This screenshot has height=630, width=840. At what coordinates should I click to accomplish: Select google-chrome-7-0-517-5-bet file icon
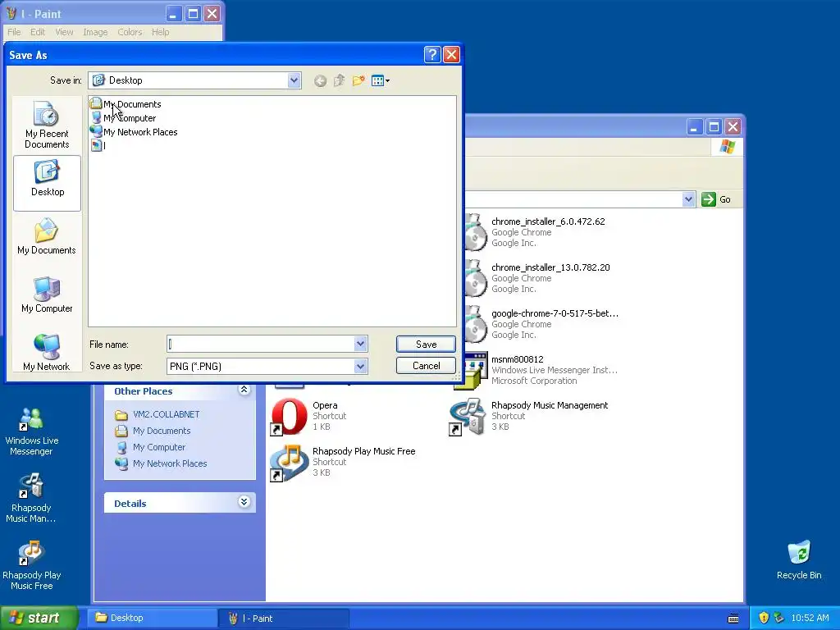(x=476, y=325)
